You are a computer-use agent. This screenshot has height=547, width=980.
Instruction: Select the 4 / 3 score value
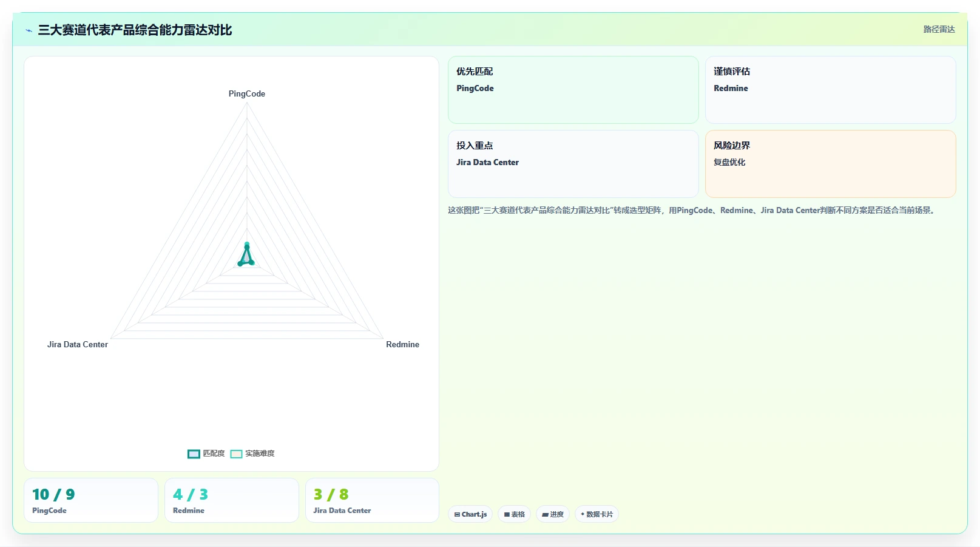(x=191, y=494)
